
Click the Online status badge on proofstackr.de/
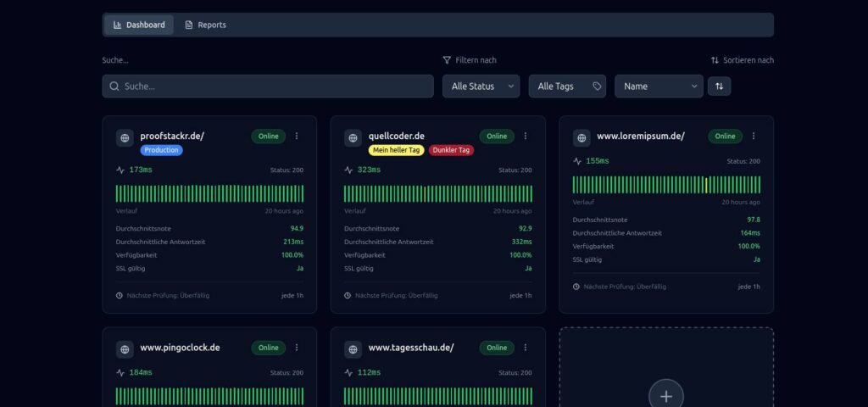pos(268,136)
